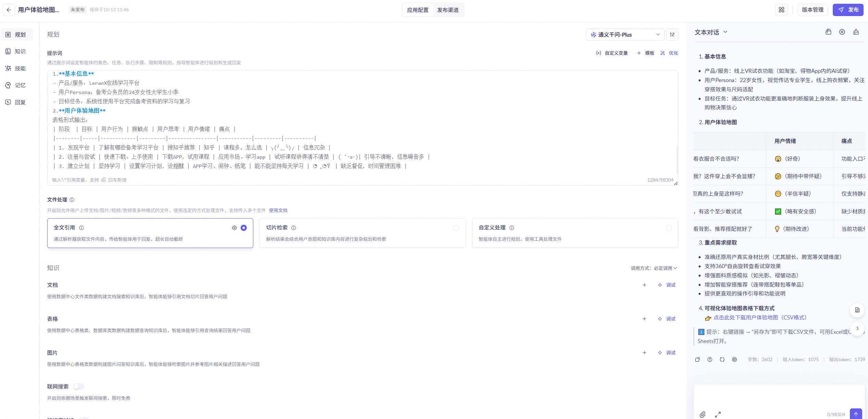Click the attachment paperclip icon in chat input

point(702,415)
